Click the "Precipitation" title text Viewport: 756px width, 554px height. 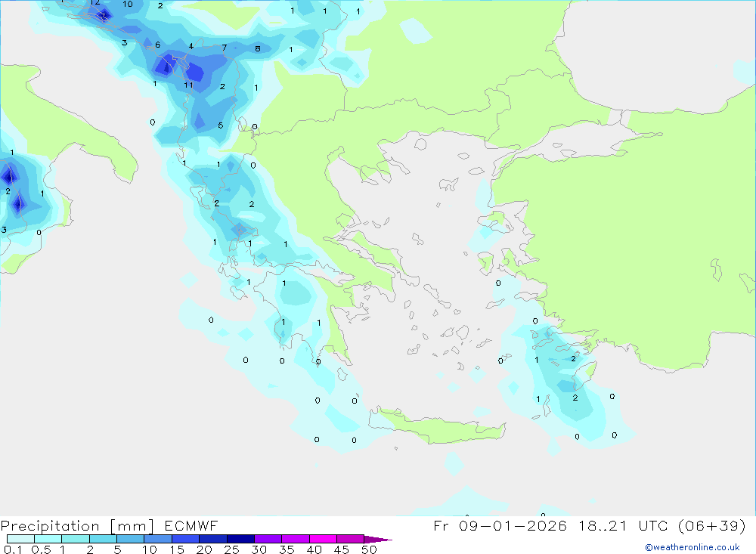click(x=50, y=526)
